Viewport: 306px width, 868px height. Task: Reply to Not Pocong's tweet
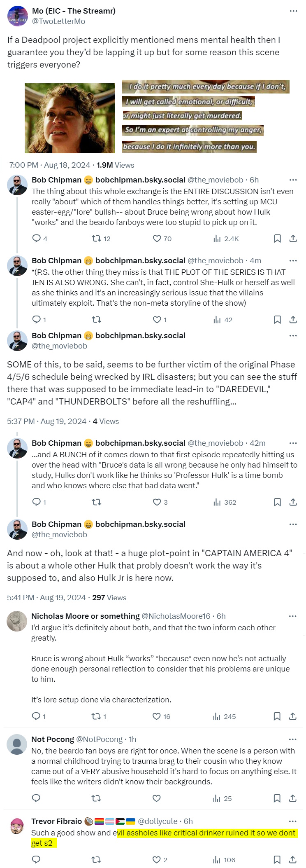pos(36,798)
